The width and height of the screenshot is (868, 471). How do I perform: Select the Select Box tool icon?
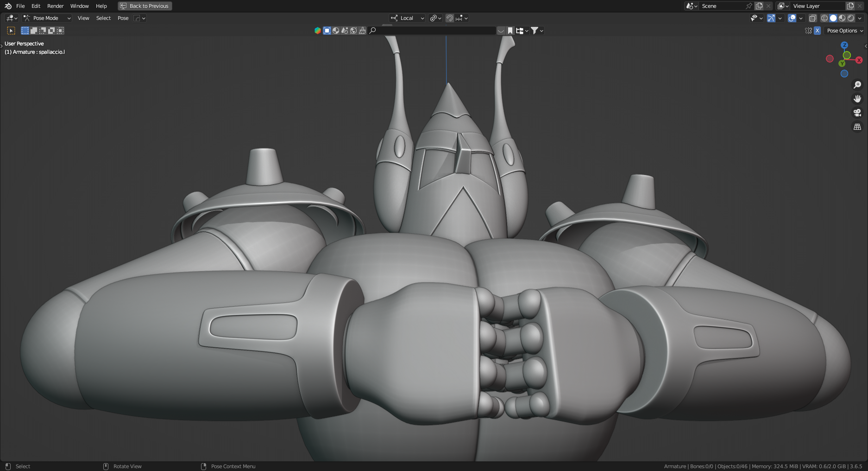pyautogui.click(x=11, y=31)
